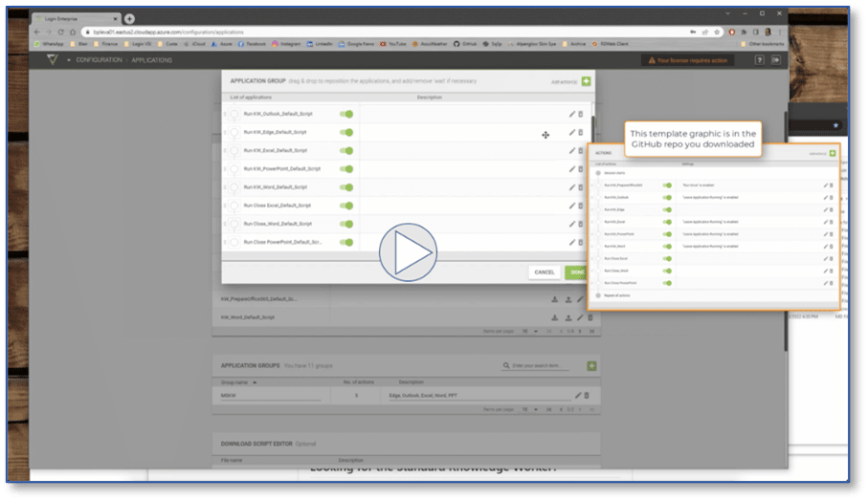Open the GitHub bookmark
Image resolution: width=868 pixels, height=501 pixels.
coord(465,44)
